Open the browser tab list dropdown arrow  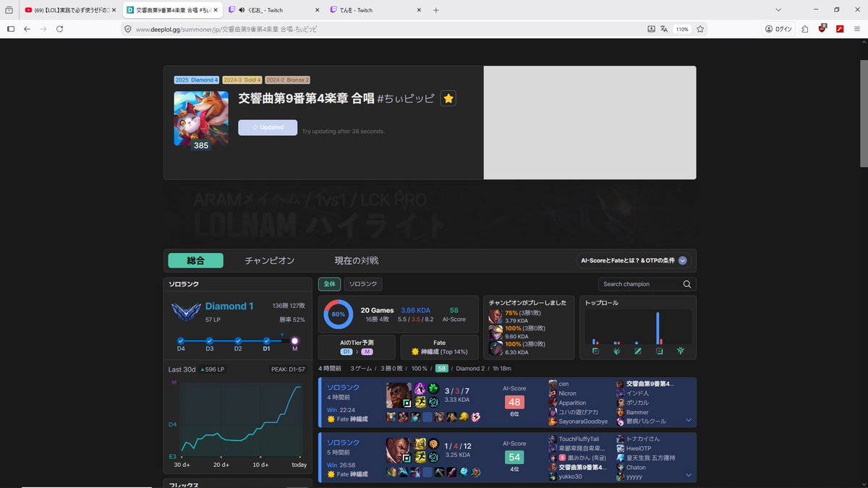(x=777, y=10)
